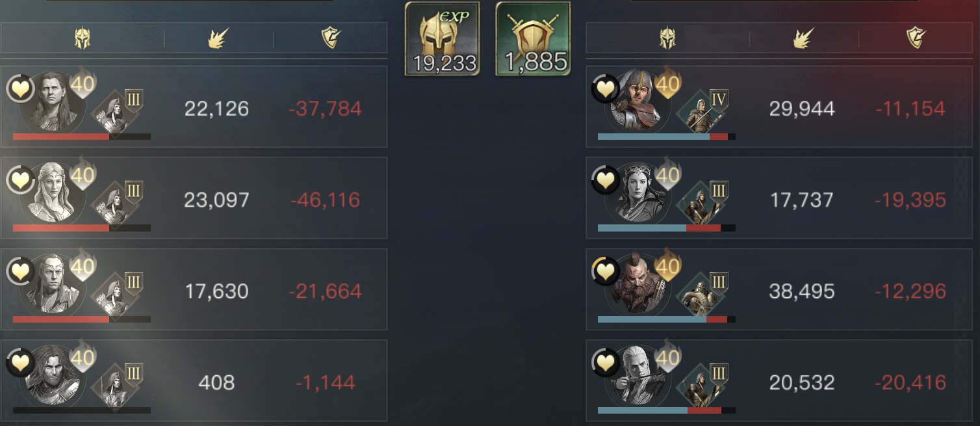Click the empty health bar of the 408 commander

(x=82, y=410)
